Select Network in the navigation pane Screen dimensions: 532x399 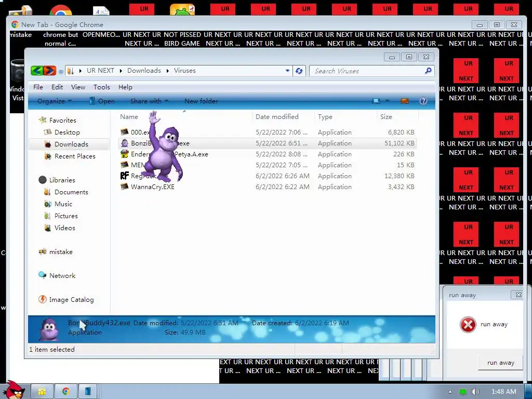(62, 275)
